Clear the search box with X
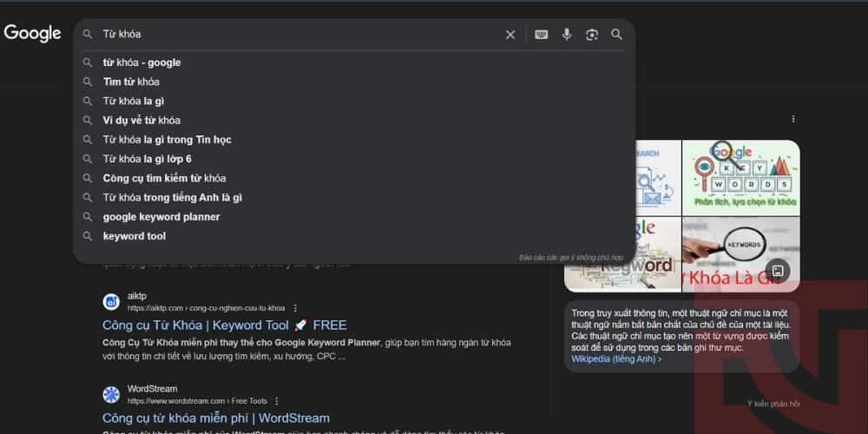Viewport: 868px width, 434px height. point(510,35)
